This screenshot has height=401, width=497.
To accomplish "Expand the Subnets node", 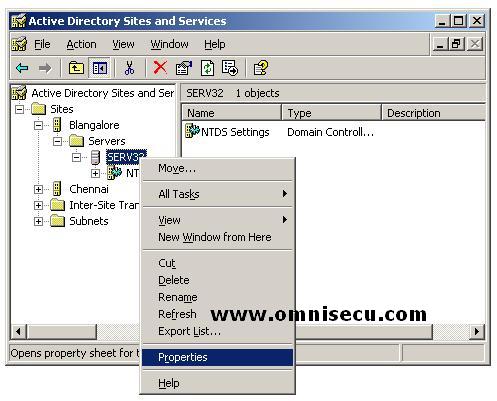I will [x=39, y=221].
